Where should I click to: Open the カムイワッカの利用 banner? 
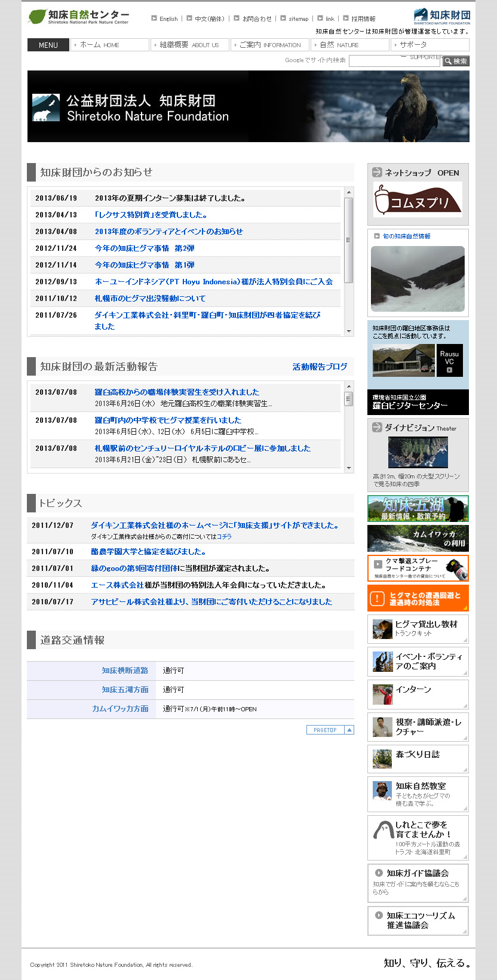click(x=418, y=539)
